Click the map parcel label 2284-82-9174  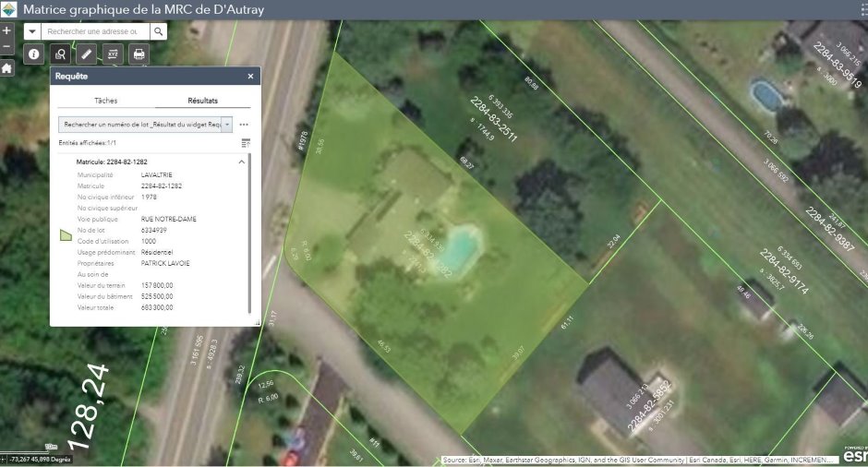point(784,271)
